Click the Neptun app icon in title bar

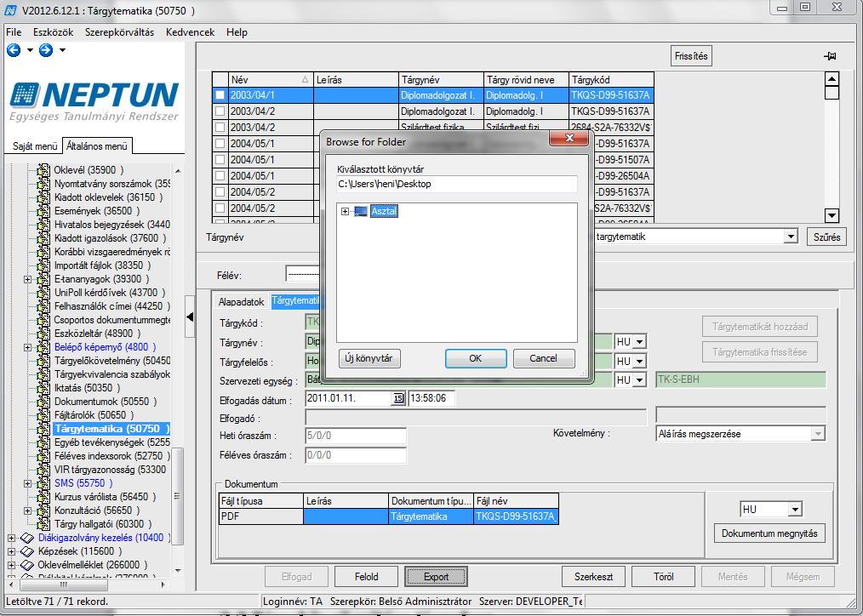coord(10,10)
